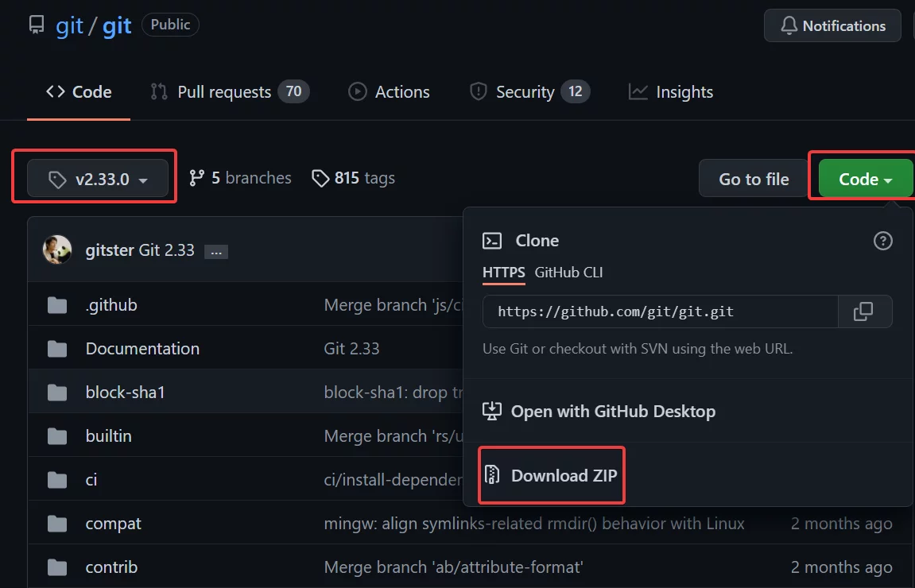Click the help question-mark icon in Clone panel
The image size is (915, 588).
[x=883, y=240]
